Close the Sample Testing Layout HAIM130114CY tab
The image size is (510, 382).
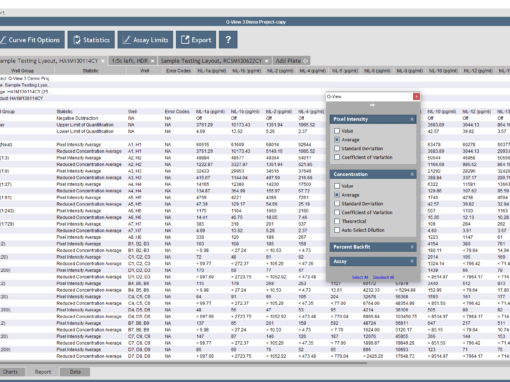103,61
